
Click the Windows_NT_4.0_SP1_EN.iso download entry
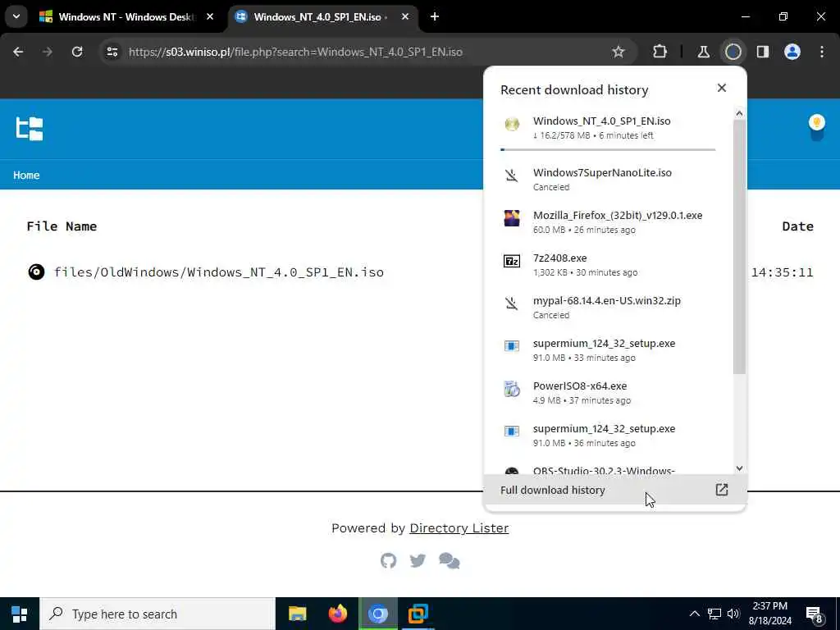pyautogui.click(x=608, y=127)
